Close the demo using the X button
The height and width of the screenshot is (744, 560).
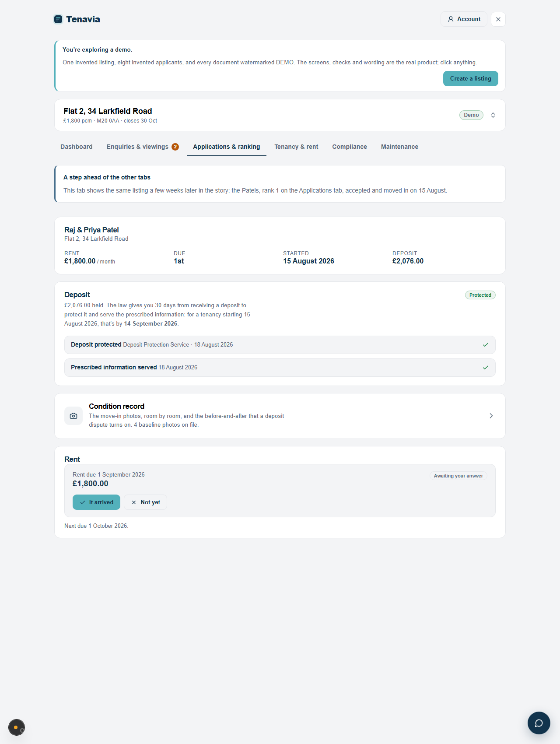tap(498, 19)
